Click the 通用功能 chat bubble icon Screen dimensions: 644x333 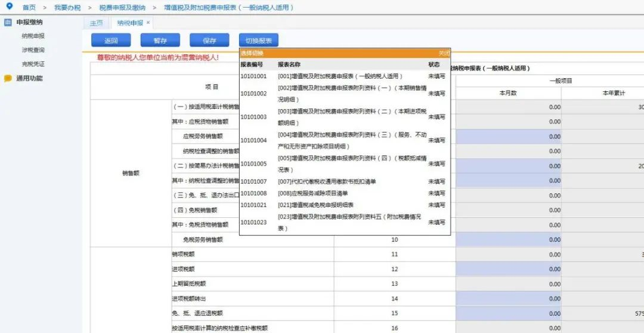point(8,79)
